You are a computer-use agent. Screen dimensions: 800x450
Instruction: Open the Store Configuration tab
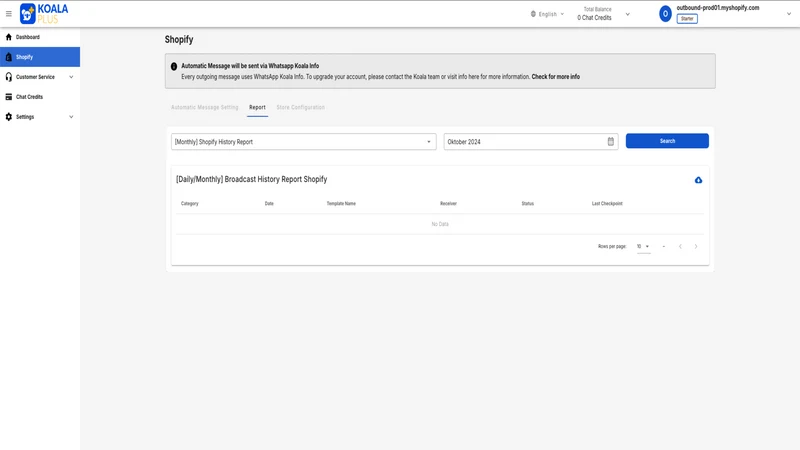(x=301, y=107)
